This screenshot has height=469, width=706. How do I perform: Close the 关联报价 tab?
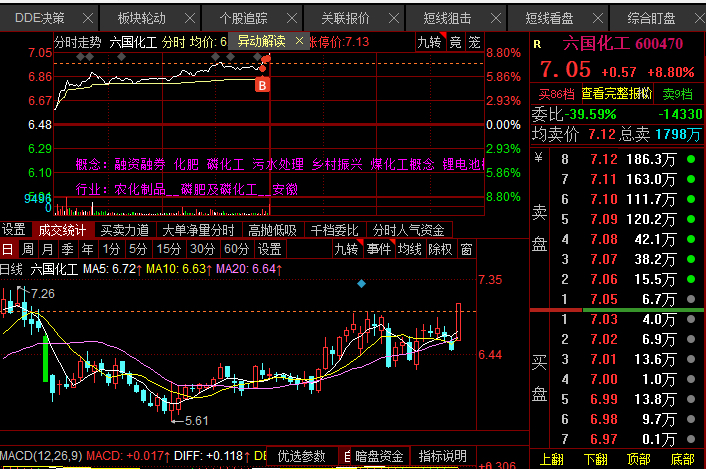pos(394,18)
